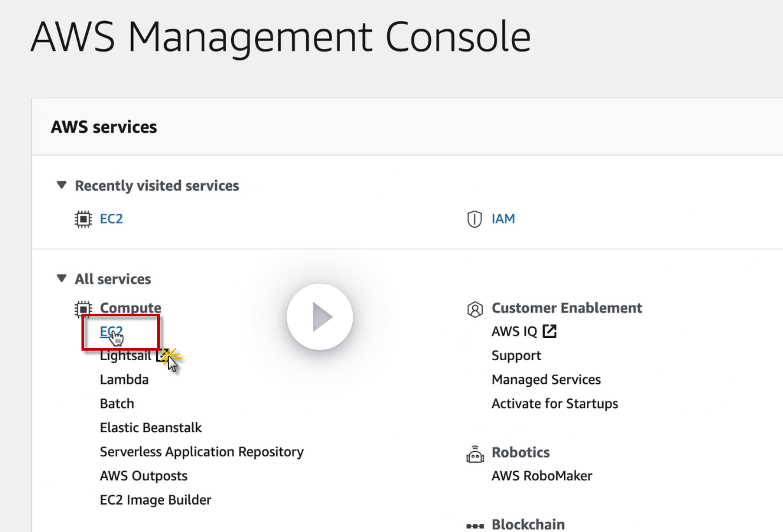Select AWS Outposts service
The image size is (783, 532).
pyautogui.click(x=143, y=476)
